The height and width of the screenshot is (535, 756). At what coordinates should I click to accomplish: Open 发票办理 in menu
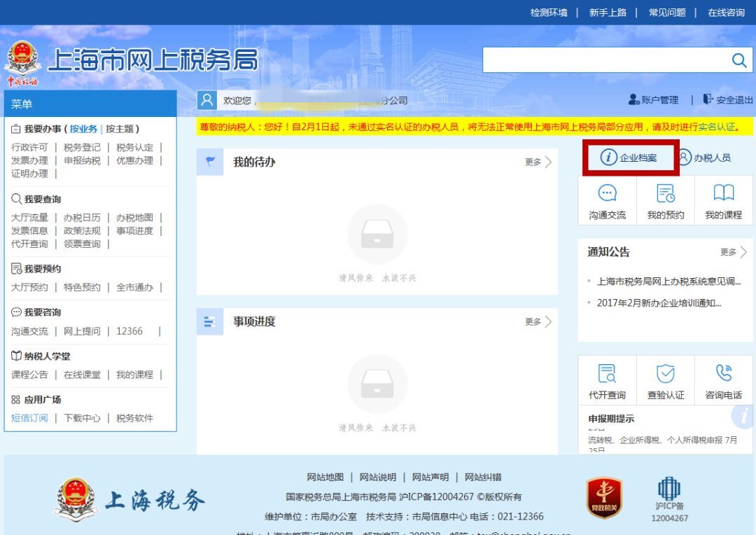[29, 160]
